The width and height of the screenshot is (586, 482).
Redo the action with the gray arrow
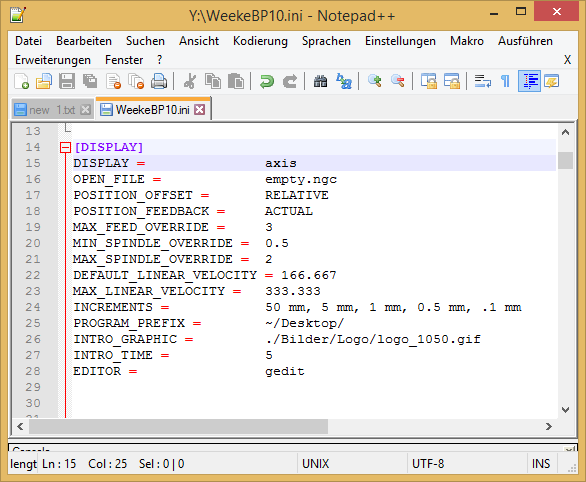290,81
